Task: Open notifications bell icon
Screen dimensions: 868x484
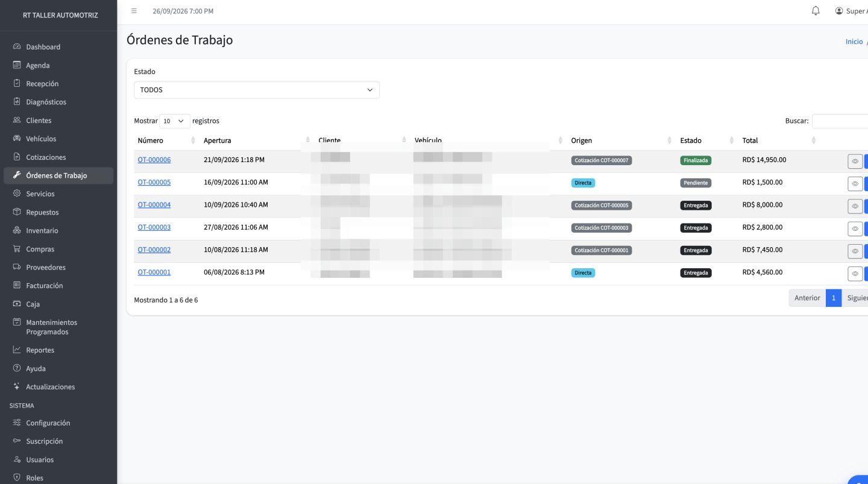Action: click(816, 11)
